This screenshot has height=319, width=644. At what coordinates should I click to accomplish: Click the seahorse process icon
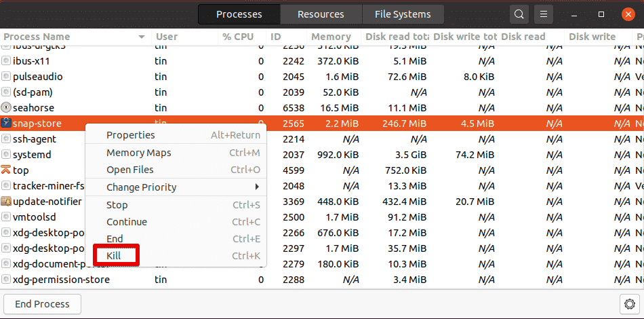(x=7, y=107)
